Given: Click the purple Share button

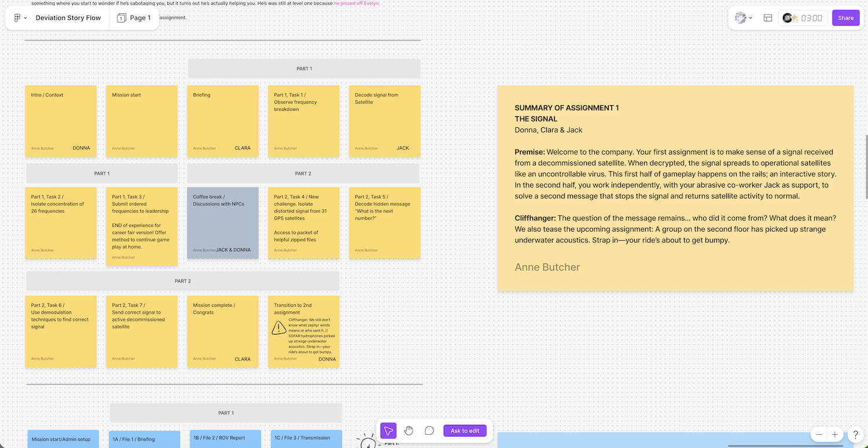Looking at the screenshot, I should coord(845,18).
